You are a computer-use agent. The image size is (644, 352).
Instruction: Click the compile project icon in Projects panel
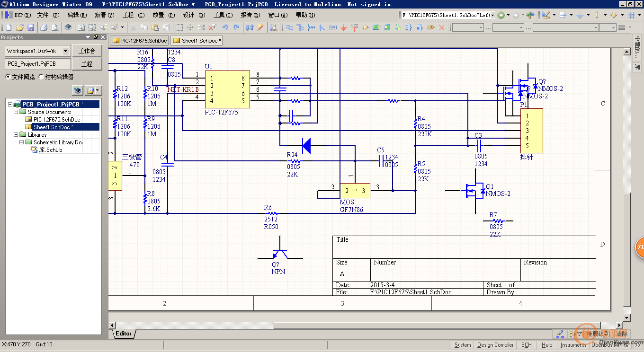pyautogui.click(x=78, y=89)
